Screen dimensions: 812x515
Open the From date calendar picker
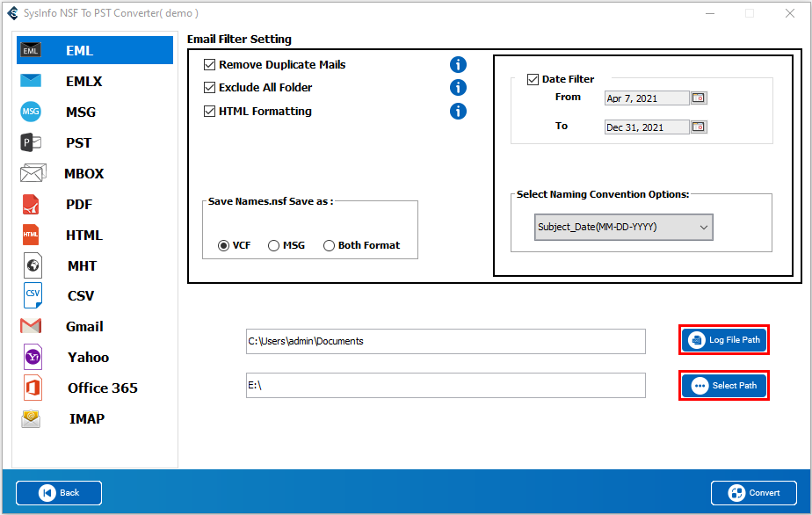[x=699, y=98]
